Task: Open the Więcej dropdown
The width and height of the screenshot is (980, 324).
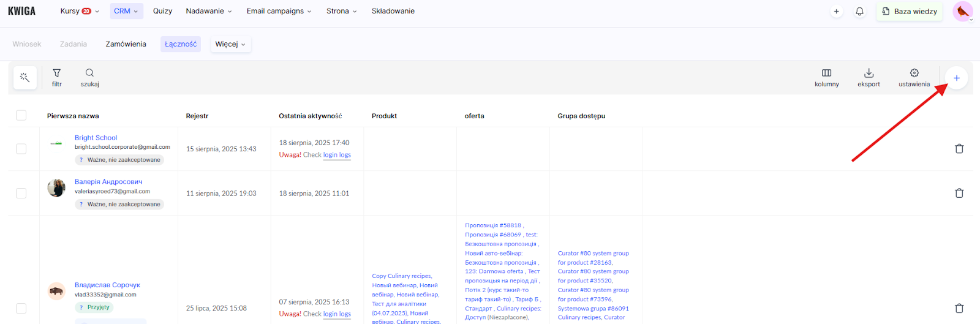Action: click(x=230, y=44)
